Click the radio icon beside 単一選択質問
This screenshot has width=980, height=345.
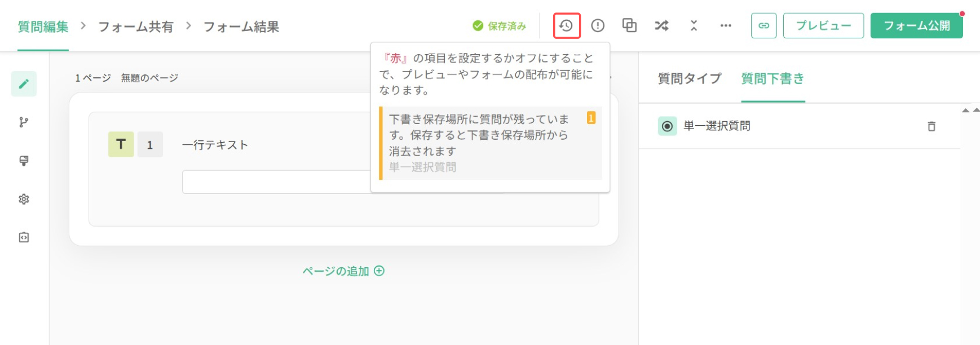(x=667, y=126)
